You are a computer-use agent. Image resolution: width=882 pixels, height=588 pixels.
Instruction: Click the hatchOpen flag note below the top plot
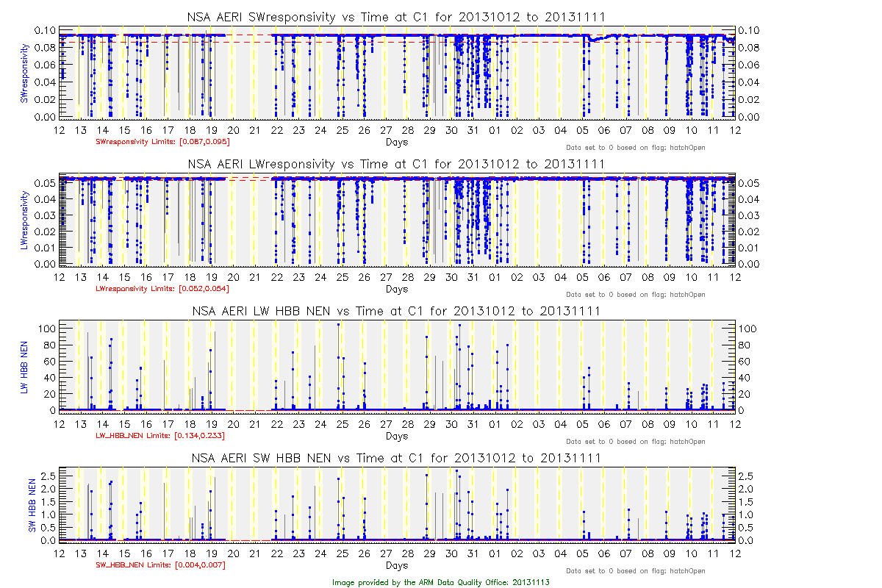[x=635, y=148]
